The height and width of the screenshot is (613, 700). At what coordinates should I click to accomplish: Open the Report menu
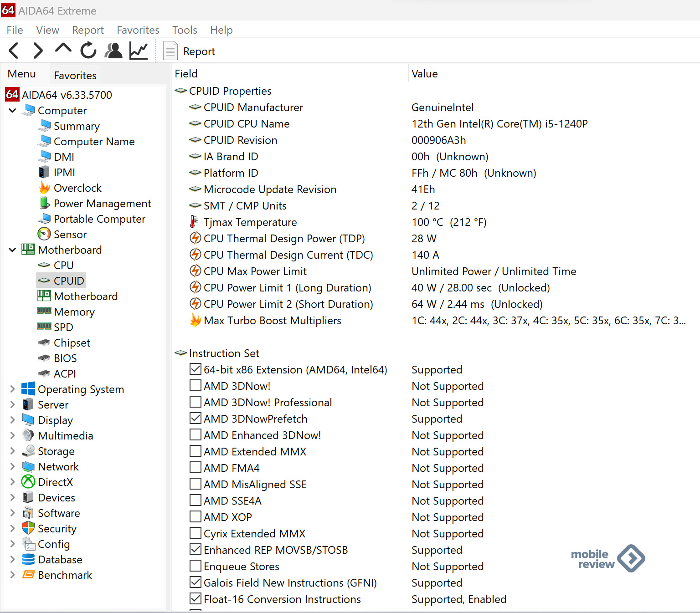click(88, 30)
